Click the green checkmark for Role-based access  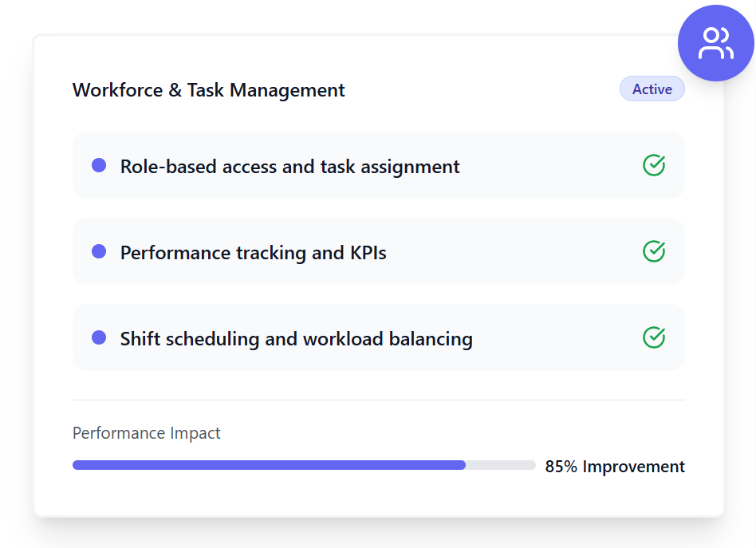click(x=654, y=165)
